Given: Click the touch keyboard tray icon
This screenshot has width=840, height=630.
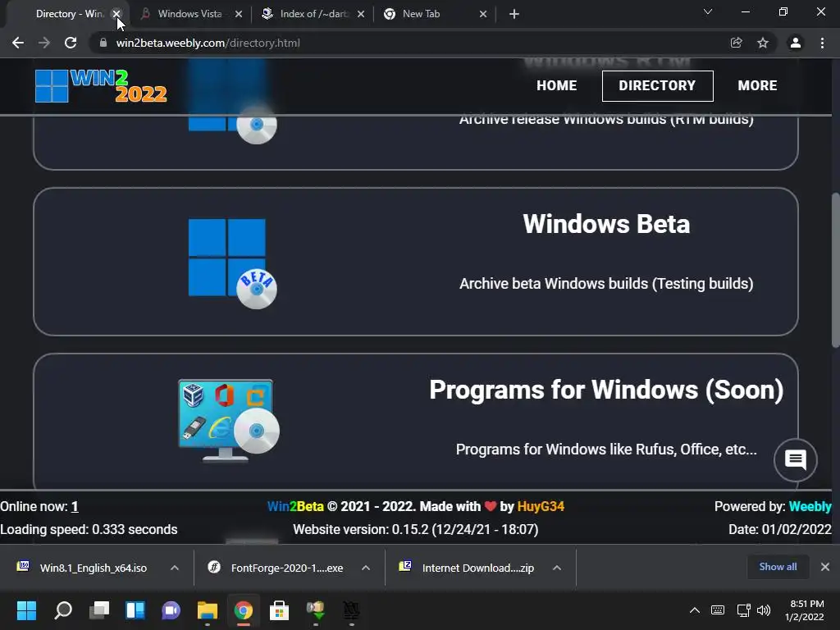Looking at the screenshot, I should click(x=718, y=610).
